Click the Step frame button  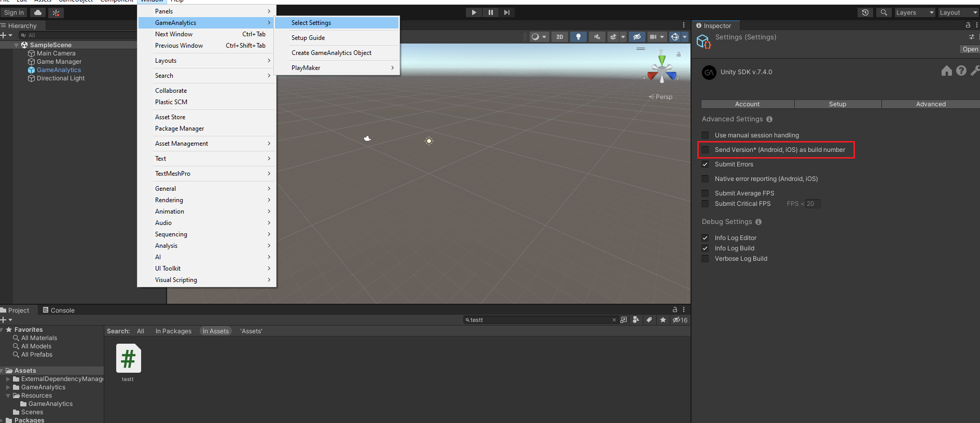click(507, 12)
